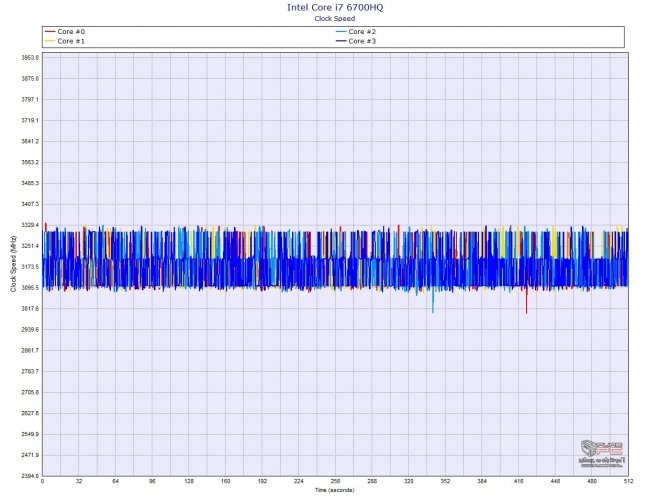The image size is (670, 502).
Task: Click the Time (seconds) axis label
Action: (335, 490)
